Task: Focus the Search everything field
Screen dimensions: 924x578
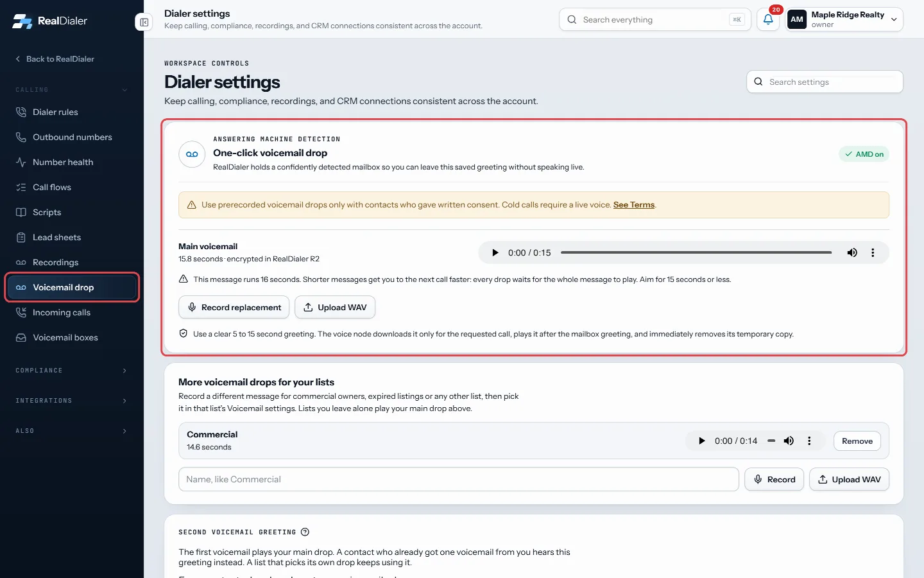Action: click(x=655, y=19)
